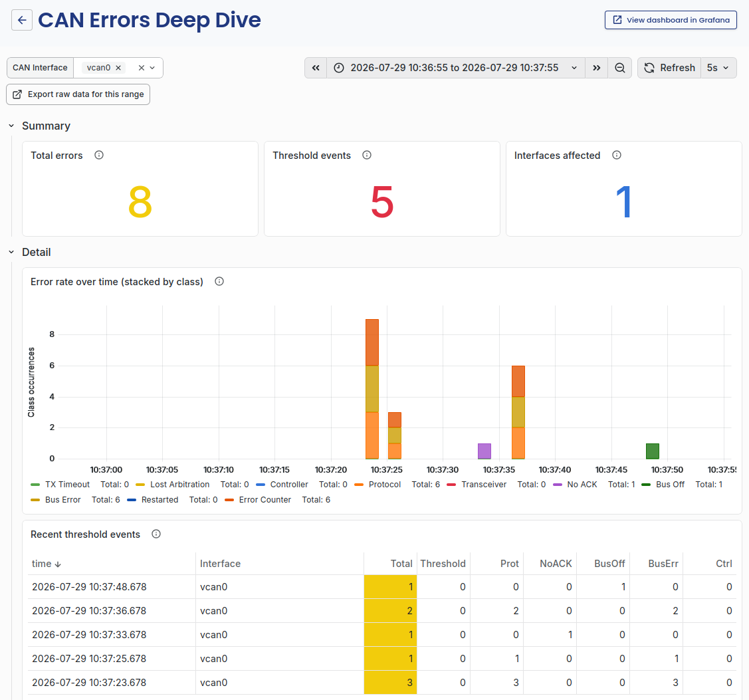Zoom out the time range
Viewport: 749px width, 700px height.
tap(619, 68)
